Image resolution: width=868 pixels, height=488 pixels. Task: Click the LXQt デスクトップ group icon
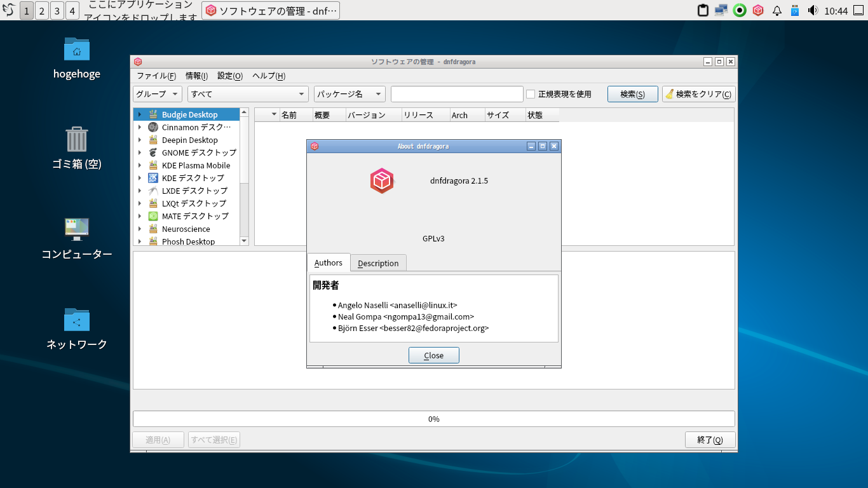[x=153, y=203]
